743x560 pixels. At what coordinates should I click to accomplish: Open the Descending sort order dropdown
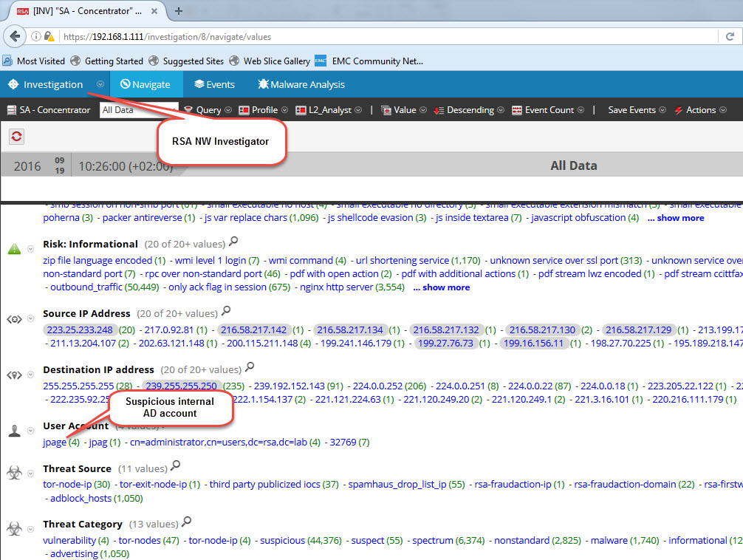click(465, 110)
